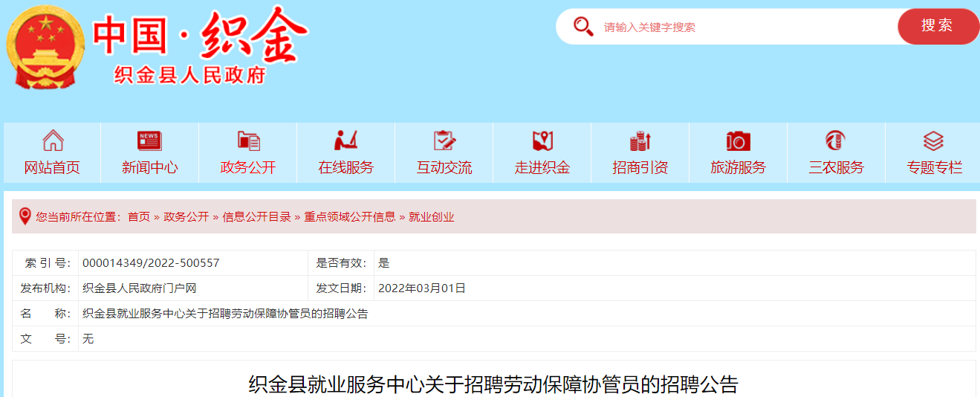Open the 互动交流 clipboard icon

pos(444,141)
